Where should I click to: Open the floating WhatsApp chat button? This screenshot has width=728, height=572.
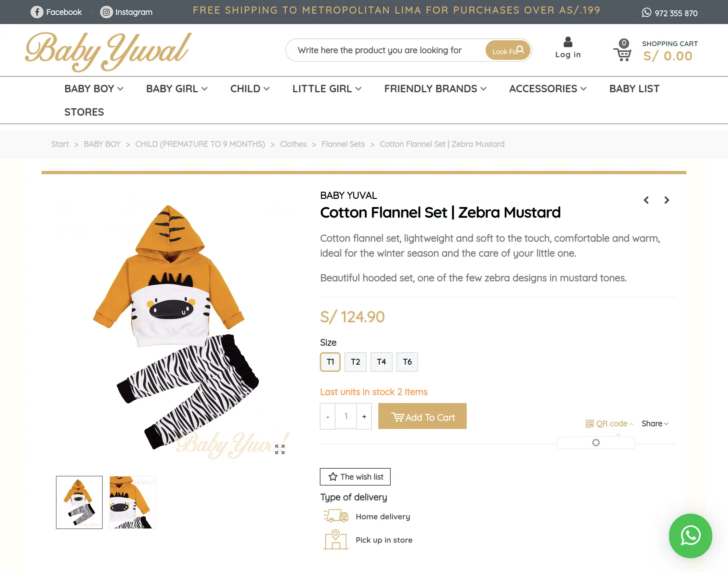(691, 536)
